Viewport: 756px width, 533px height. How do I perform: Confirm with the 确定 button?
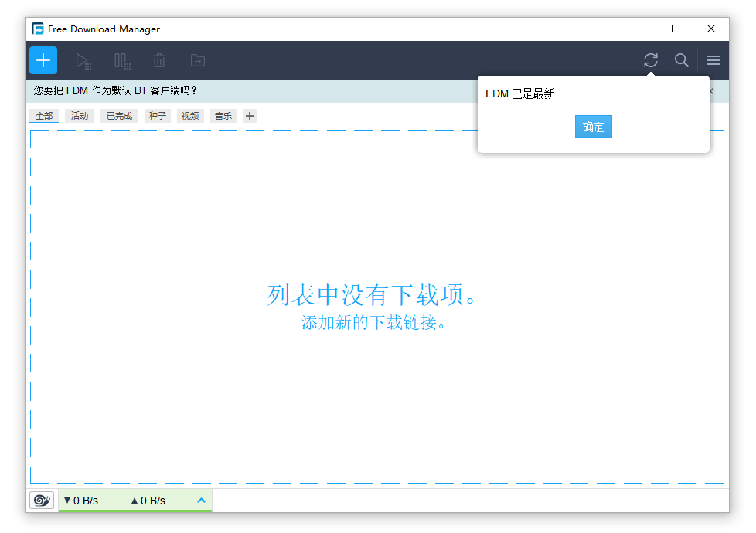[593, 127]
